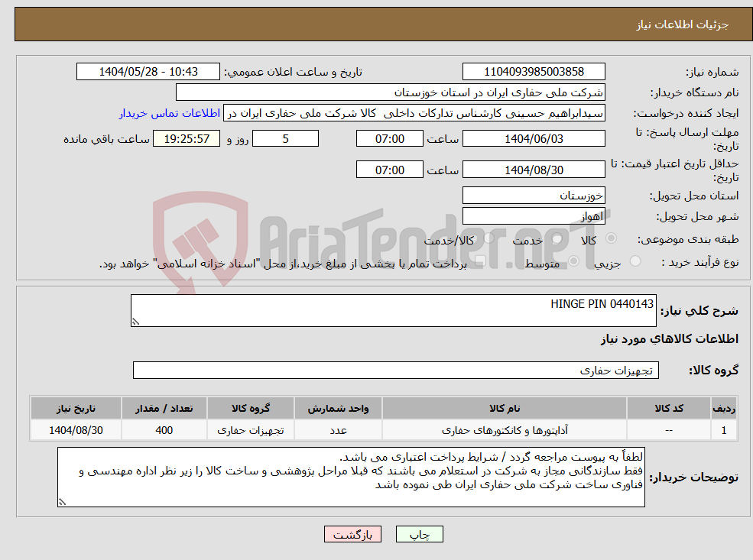Click the resize handle of description box
753x560 pixels.
pos(135,322)
